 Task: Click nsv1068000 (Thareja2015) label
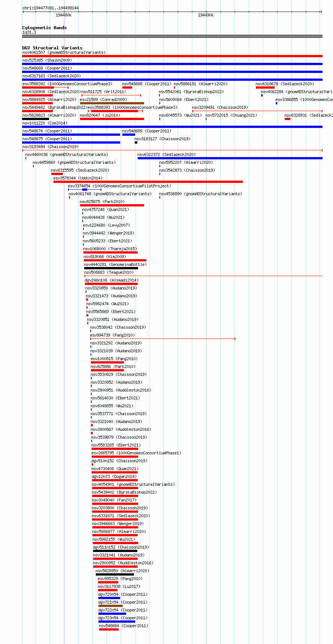point(110,249)
